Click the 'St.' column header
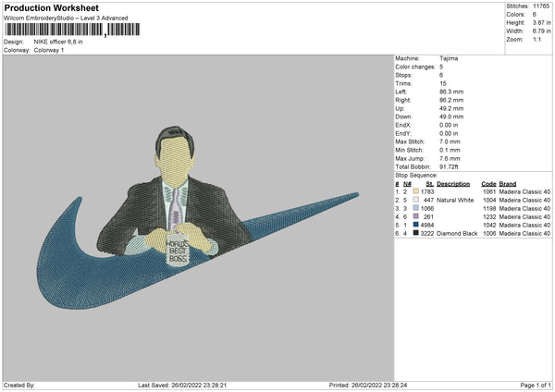 click(430, 184)
